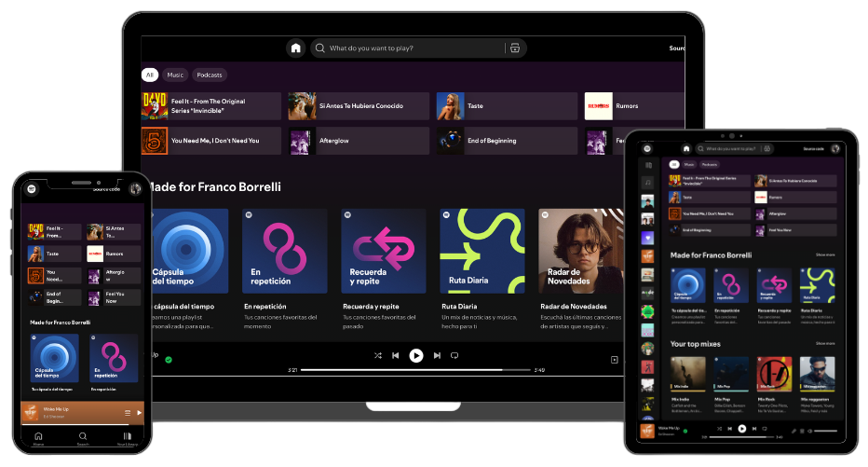The height and width of the screenshot is (467, 868).
Task: Tap Wake Me Up on phone mini player
Action: (56, 409)
